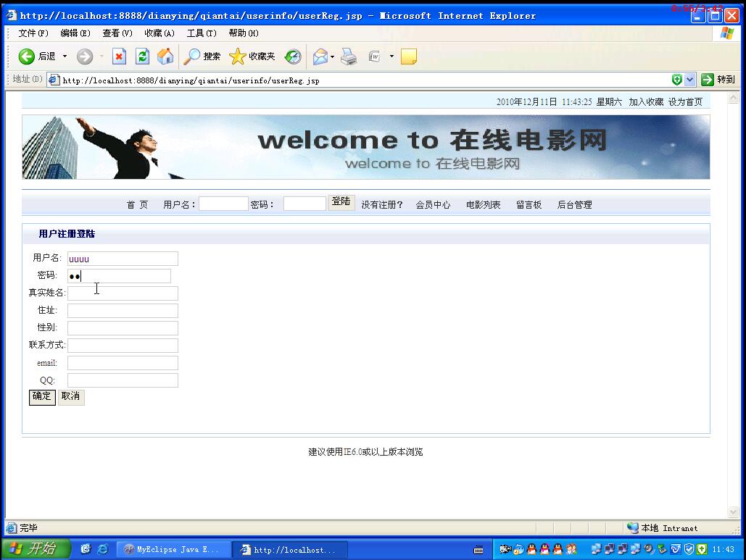Click the local Intranet zone icon in status bar
Screen dimensions: 746x560
coord(632,527)
